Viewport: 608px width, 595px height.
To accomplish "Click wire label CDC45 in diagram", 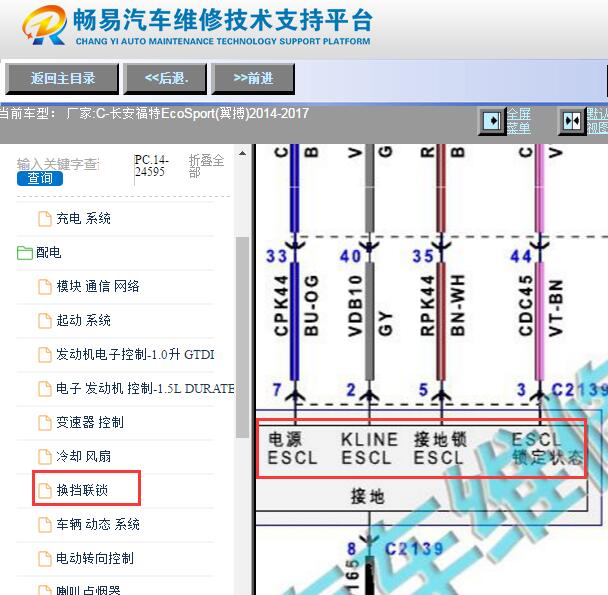I will click(525, 305).
